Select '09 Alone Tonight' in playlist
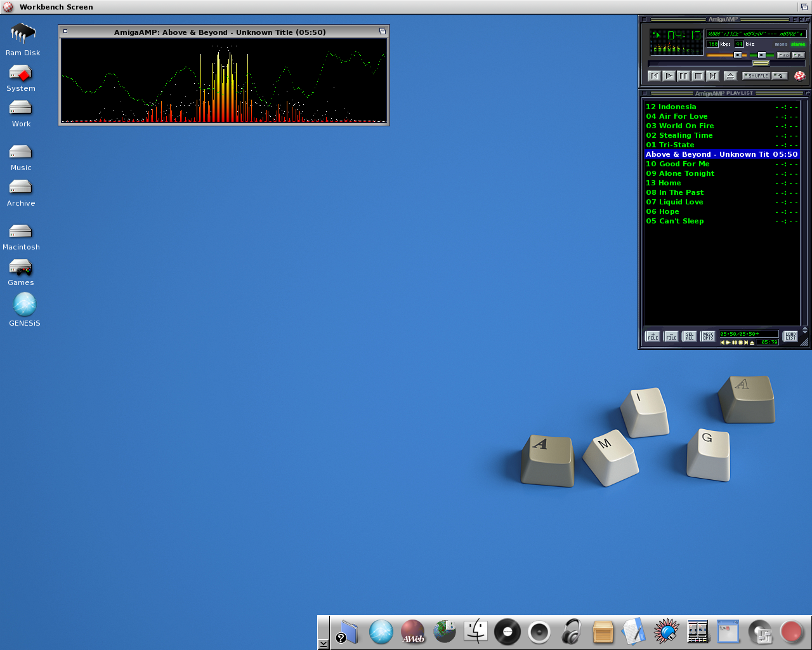812x650 pixels. click(721, 173)
